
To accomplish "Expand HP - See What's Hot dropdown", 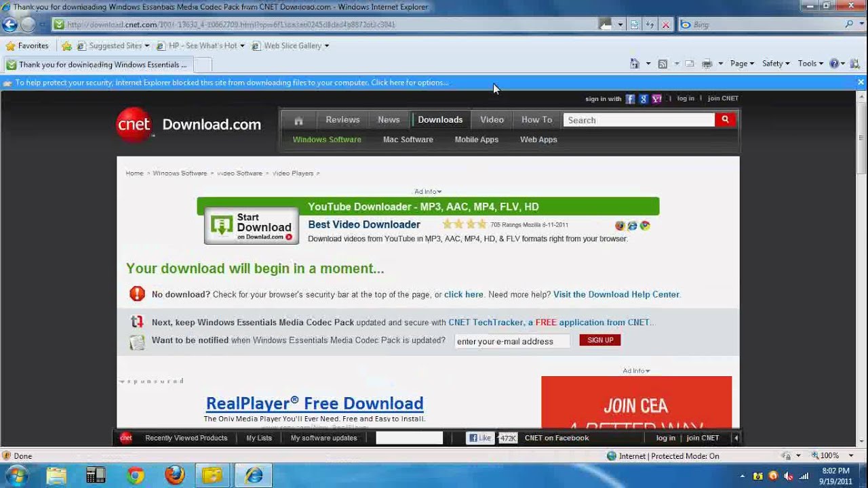I will [242, 46].
